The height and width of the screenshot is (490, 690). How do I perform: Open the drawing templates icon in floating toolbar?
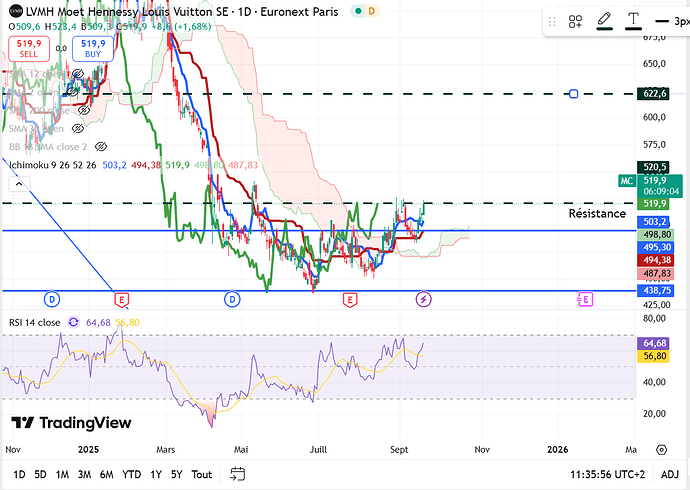576,21
